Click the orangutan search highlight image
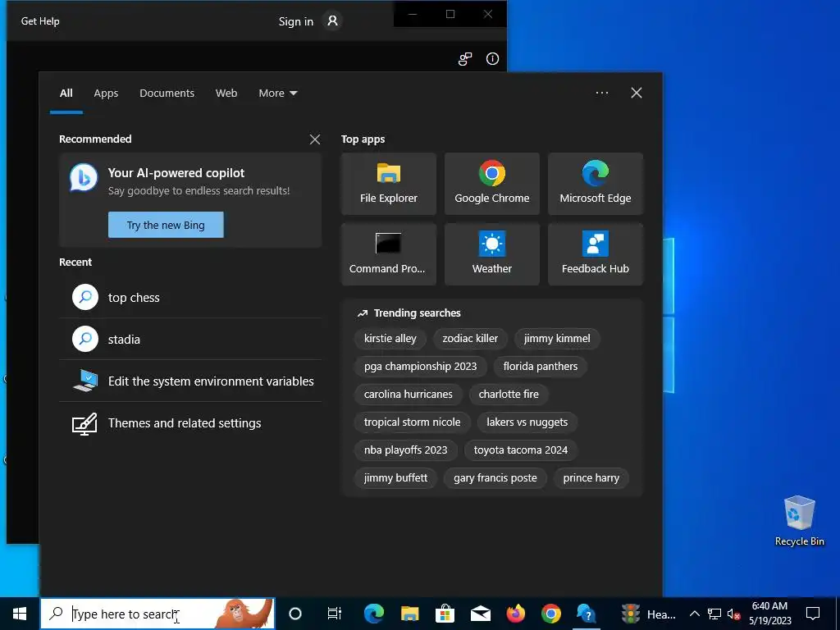 pos(244,614)
